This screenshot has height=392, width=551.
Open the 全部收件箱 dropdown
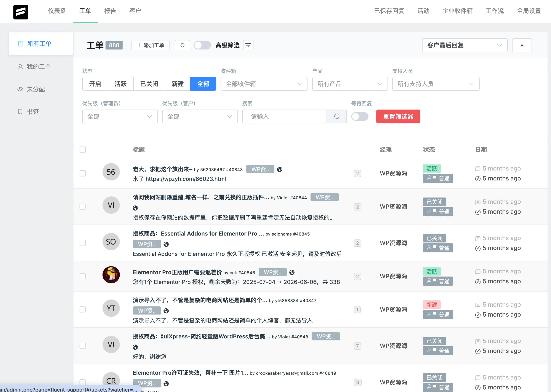pyautogui.click(x=264, y=84)
